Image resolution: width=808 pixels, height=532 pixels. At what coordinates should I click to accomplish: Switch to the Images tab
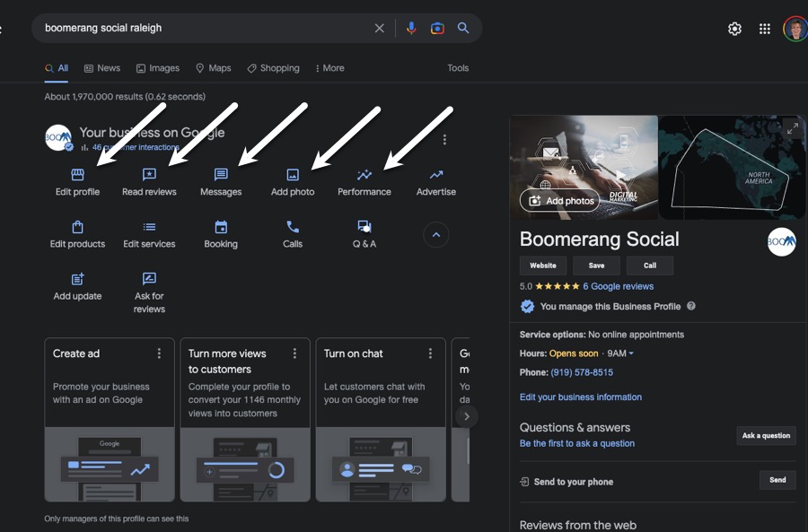tap(158, 68)
